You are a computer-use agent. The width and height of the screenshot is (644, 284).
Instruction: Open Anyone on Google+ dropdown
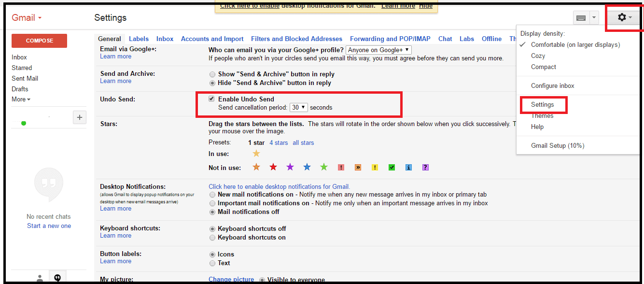click(378, 50)
